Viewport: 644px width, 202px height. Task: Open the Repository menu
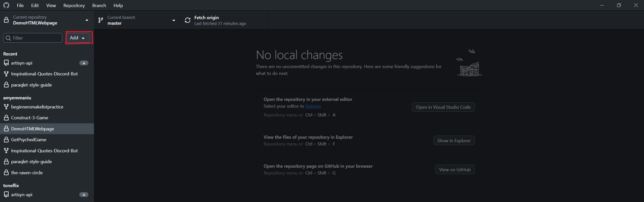click(x=74, y=5)
